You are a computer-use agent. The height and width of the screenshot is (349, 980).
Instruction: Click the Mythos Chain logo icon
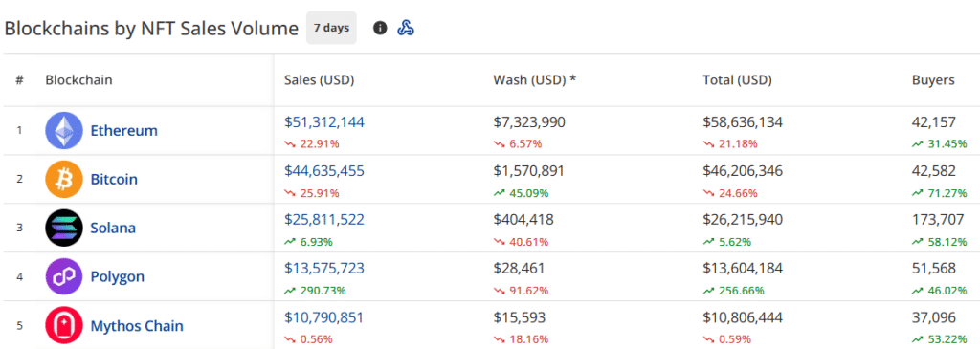point(64,325)
